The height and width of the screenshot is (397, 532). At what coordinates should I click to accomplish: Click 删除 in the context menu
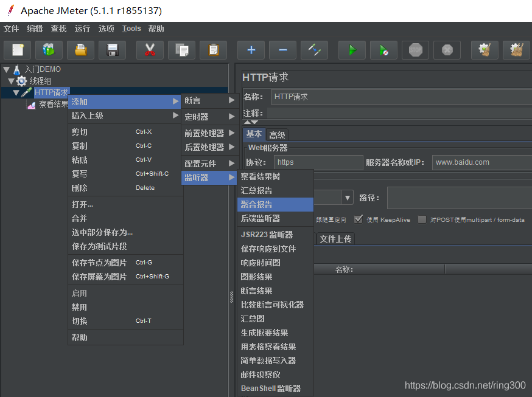[125, 188]
